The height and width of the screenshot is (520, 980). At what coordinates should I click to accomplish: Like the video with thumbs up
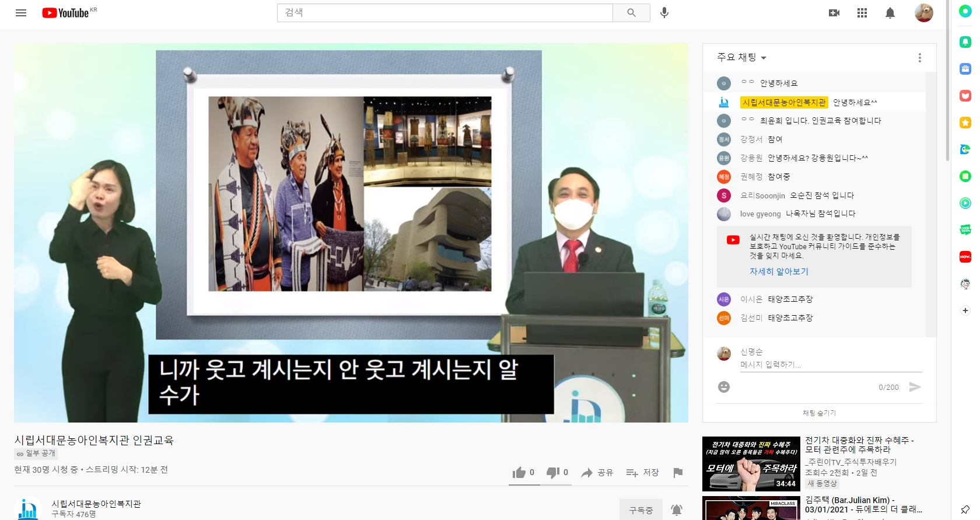[x=523, y=473]
